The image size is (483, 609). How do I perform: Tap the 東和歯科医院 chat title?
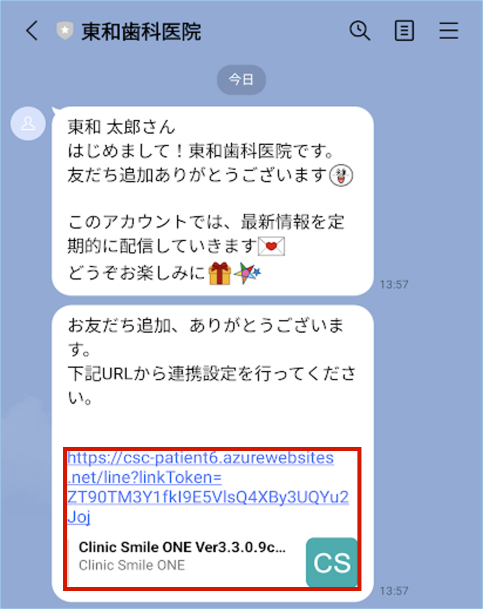tap(141, 31)
